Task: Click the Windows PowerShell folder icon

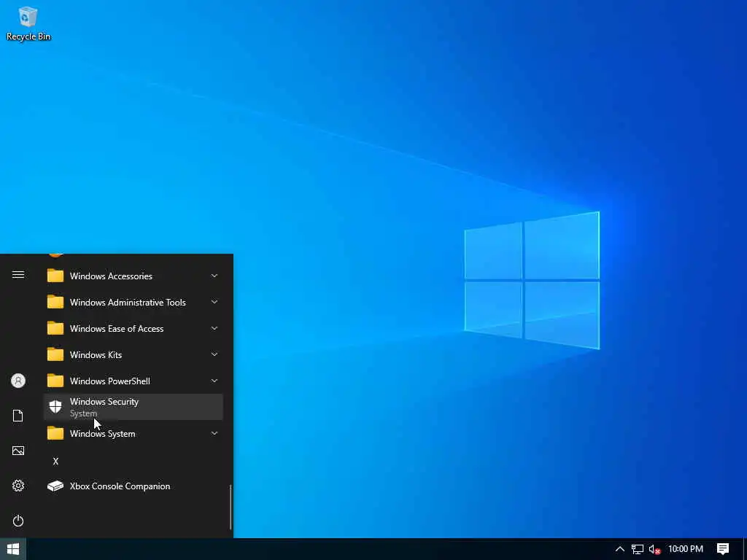Action: point(55,381)
